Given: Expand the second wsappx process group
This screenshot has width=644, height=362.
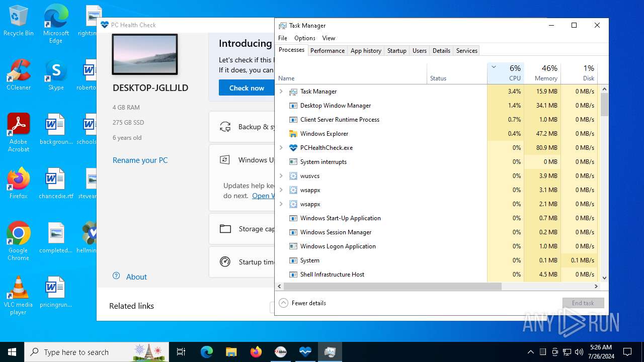Looking at the screenshot, I should click(x=281, y=204).
